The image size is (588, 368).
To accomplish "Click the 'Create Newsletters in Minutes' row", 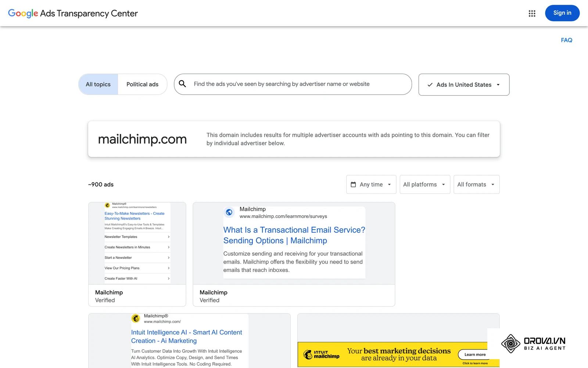I will pyautogui.click(x=137, y=247).
